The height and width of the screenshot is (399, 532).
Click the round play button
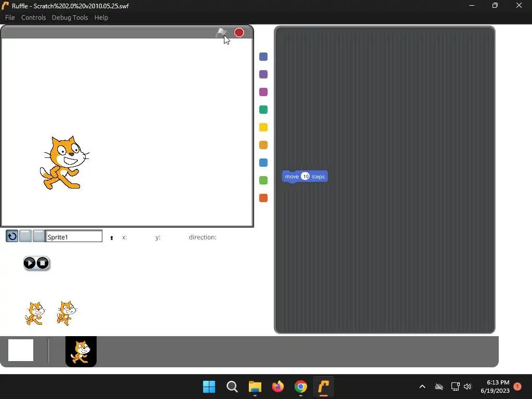click(x=30, y=263)
